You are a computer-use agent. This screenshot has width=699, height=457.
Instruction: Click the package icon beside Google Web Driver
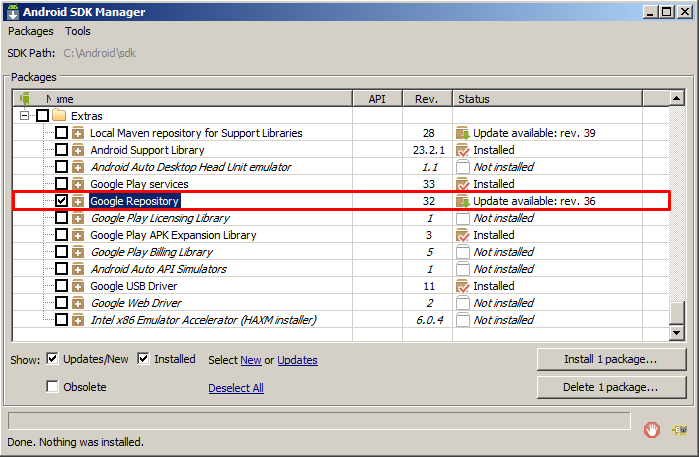78,303
